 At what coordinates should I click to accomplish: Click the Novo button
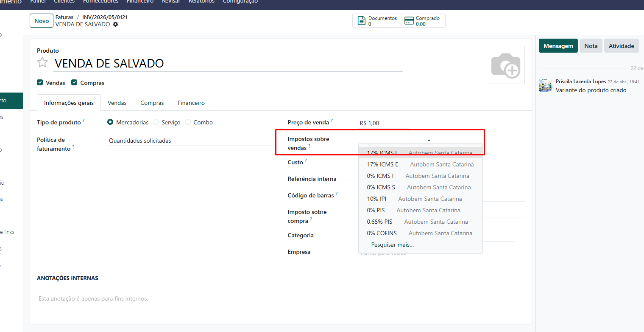[x=42, y=21]
